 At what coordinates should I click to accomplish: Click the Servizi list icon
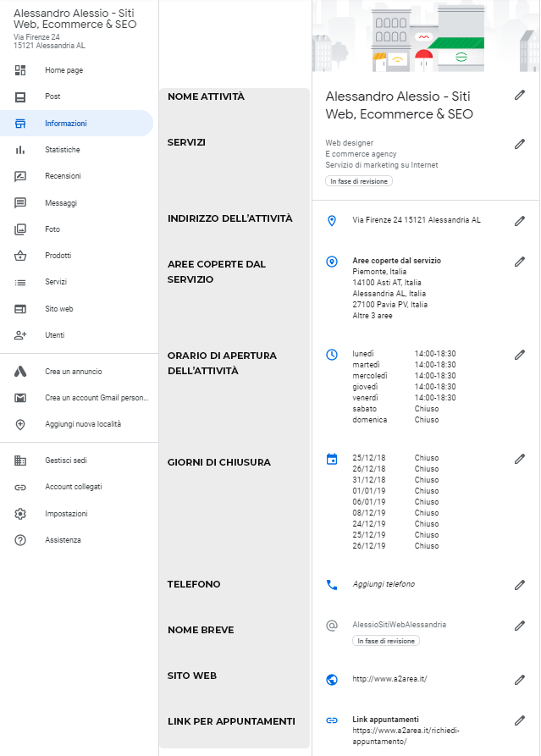20,283
